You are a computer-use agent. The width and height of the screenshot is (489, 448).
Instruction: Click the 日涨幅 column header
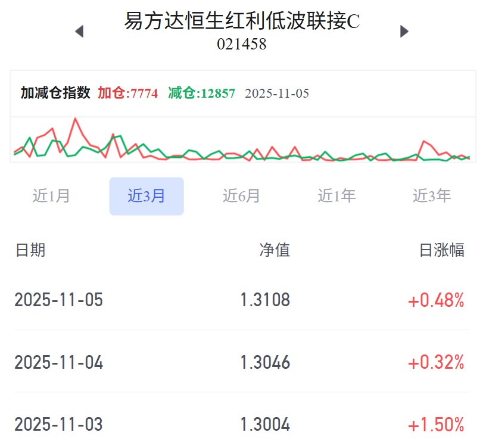(x=442, y=250)
